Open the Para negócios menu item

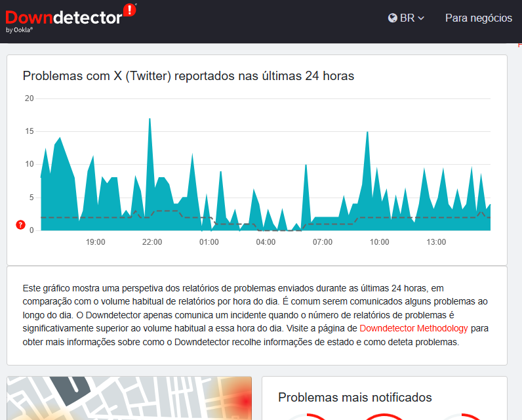click(x=478, y=18)
